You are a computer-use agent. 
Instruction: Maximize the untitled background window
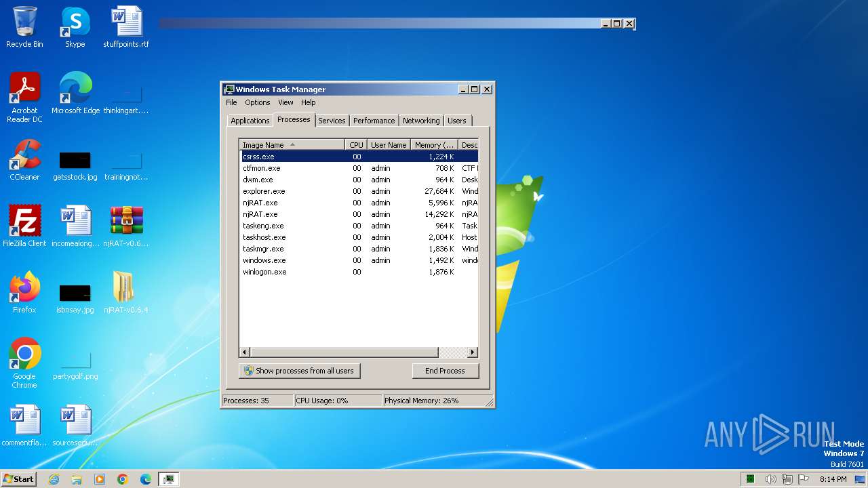point(616,24)
